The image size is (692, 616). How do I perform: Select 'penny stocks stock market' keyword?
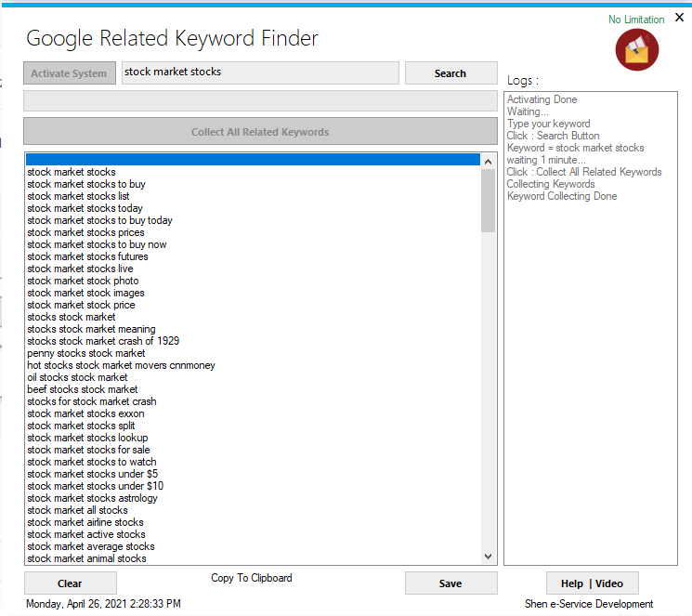[86, 353]
